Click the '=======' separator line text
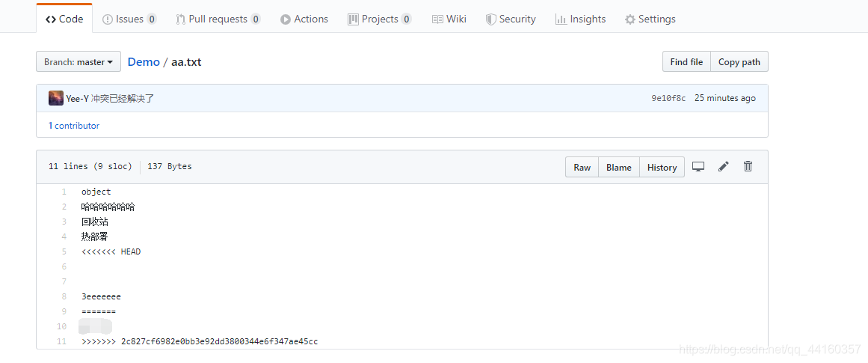868x363 pixels. pyautogui.click(x=99, y=311)
